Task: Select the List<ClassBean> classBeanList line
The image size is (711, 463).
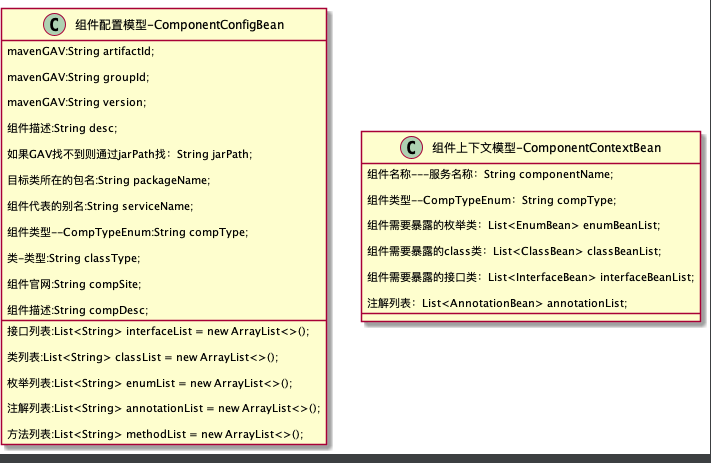Action: [x=514, y=251]
